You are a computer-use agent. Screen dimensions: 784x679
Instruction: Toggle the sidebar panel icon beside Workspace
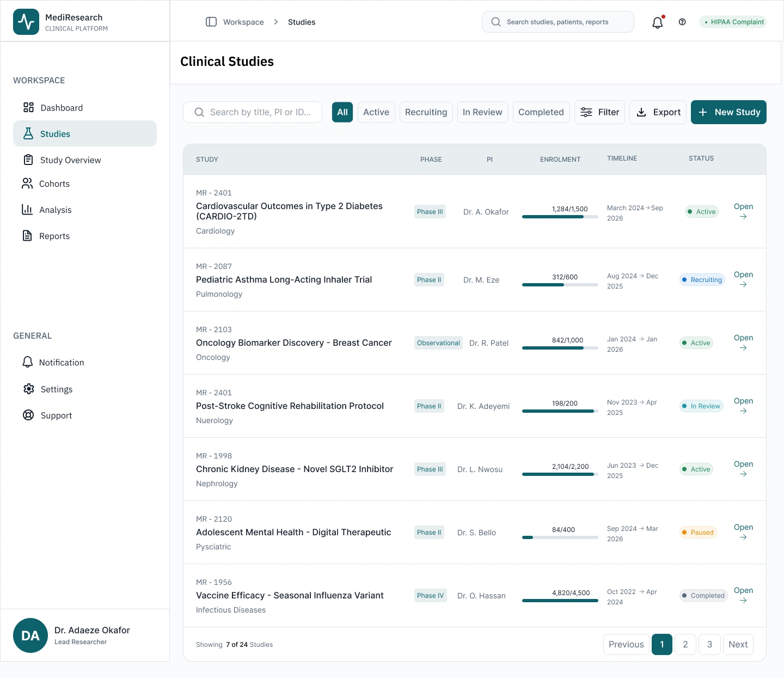(x=211, y=22)
